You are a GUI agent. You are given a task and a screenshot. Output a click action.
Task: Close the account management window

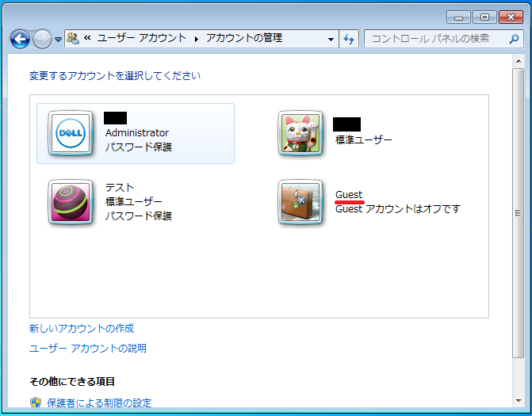tap(511, 17)
